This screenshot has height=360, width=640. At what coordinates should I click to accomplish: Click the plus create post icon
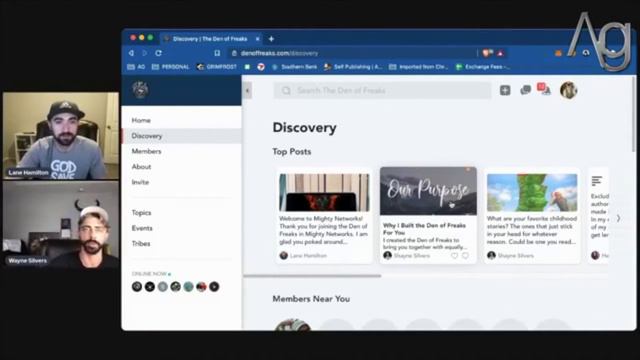tap(505, 90)
